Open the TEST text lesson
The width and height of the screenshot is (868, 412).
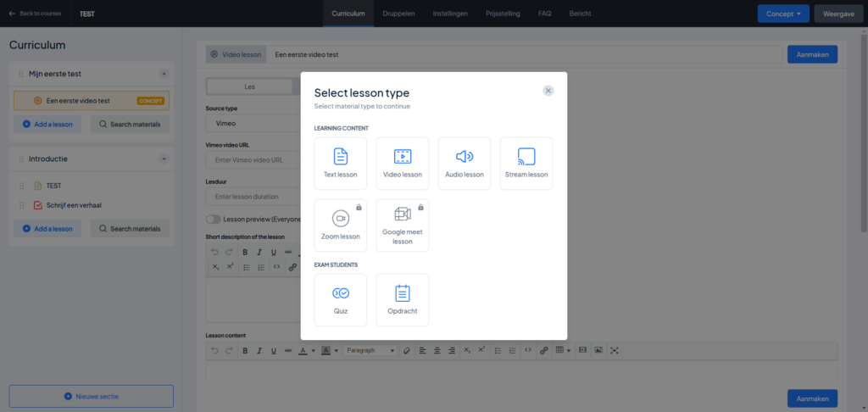pyautogui.click(x=53, y=186)
